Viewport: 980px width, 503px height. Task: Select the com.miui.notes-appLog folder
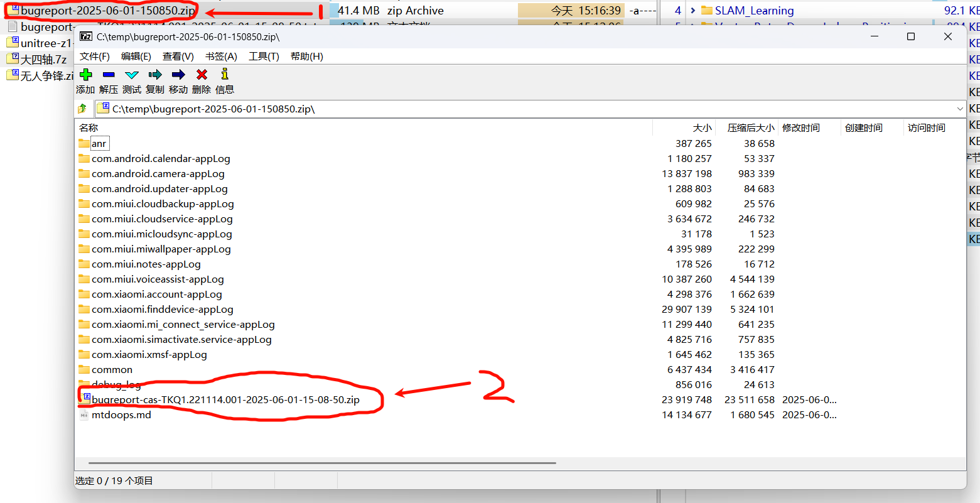pos(146,264)
